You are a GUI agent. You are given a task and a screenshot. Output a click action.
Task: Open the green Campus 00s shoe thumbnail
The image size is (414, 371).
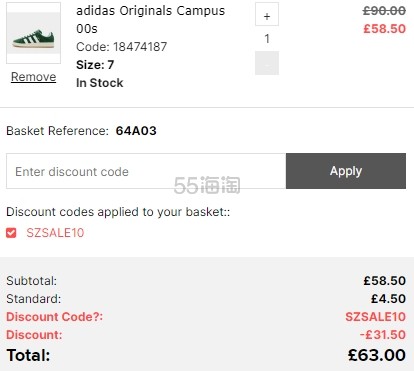tap(33, 33)
